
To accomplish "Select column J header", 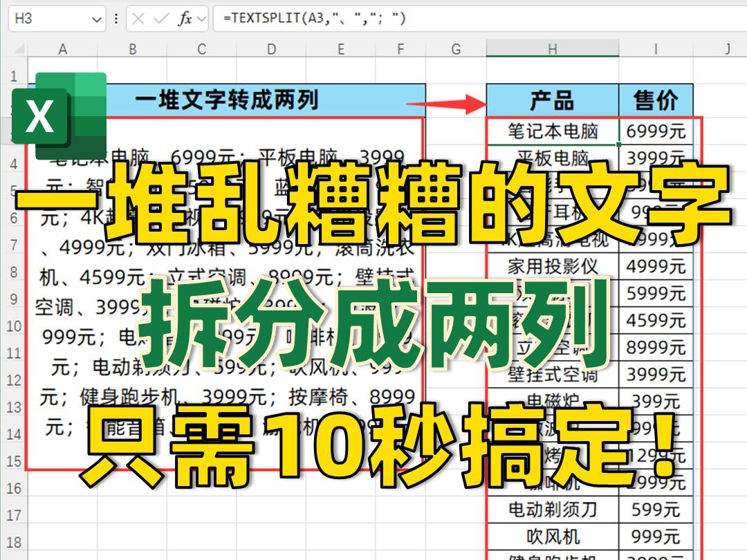I will tap(727, 48).
